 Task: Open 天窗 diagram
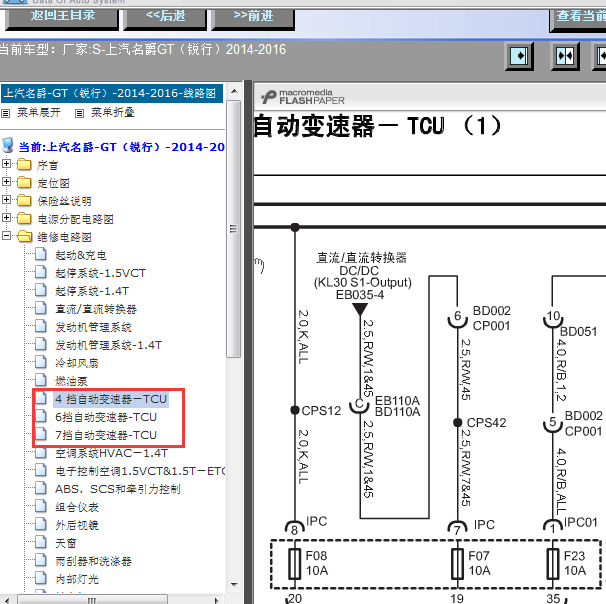tap(66, 543)
